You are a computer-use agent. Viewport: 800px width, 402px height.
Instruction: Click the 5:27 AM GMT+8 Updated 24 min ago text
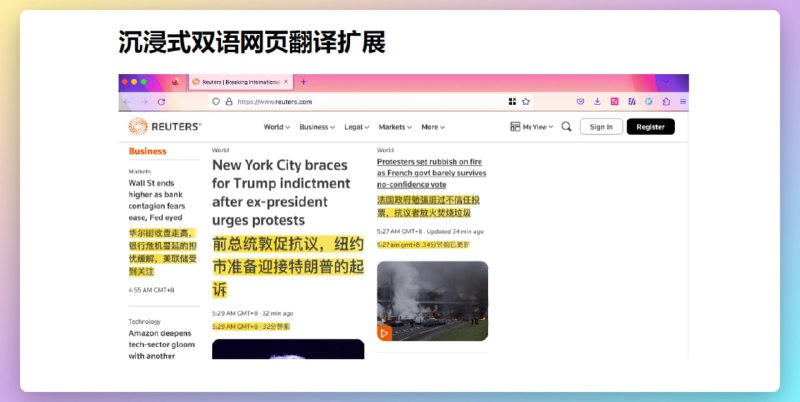[430, 232]
